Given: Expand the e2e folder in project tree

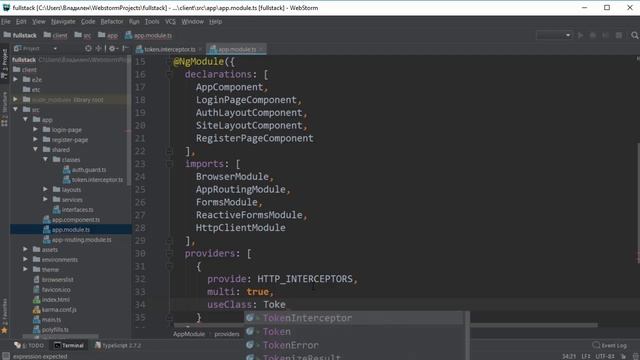Looking at the screenshot, I should point(16,80).
